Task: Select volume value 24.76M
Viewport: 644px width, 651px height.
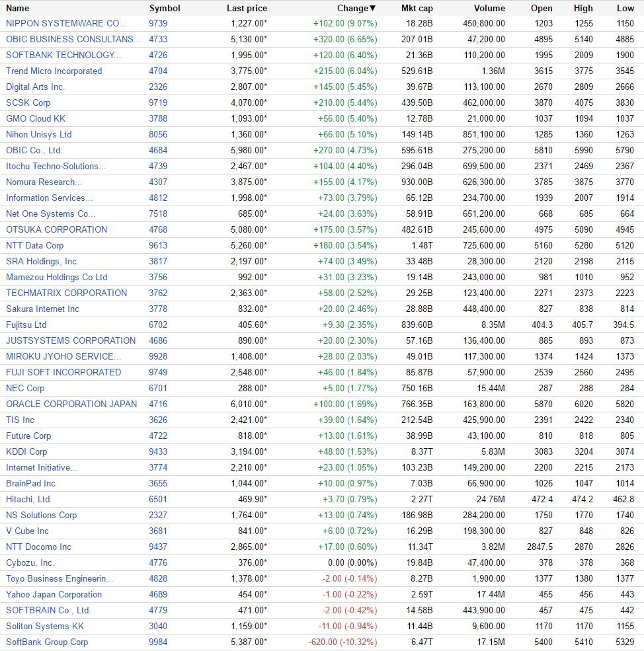Action: pyautogui.click(x=491, y=499)
